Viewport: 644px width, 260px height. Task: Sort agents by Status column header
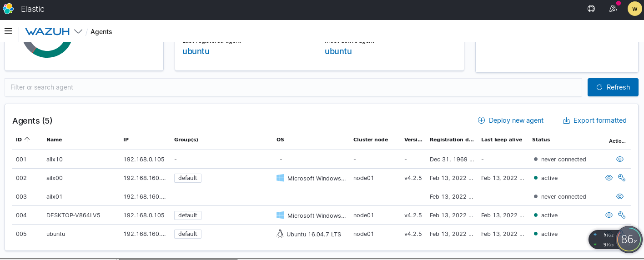tap(541, 140)
